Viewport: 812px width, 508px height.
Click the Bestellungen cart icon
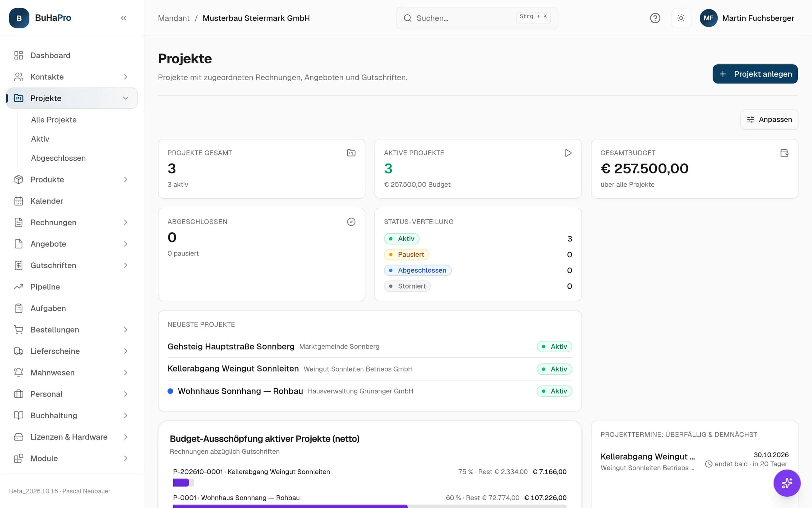click(19, 330)
